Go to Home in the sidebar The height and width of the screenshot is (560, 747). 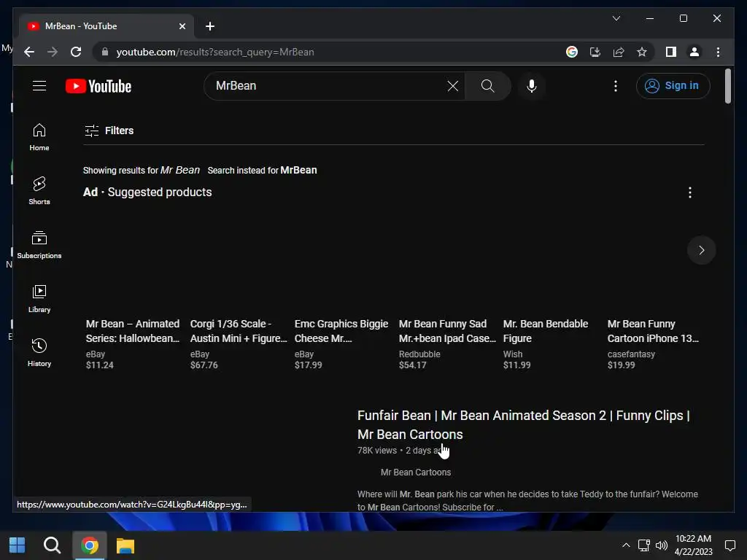click(x=39, y=137)
